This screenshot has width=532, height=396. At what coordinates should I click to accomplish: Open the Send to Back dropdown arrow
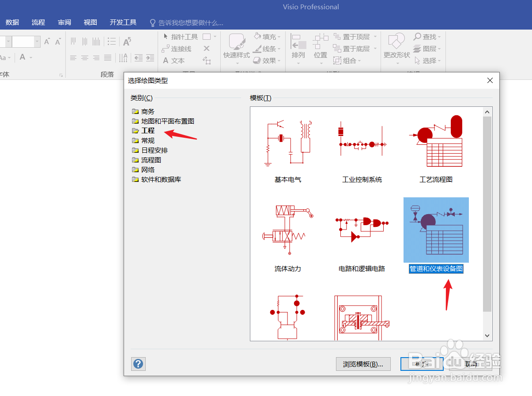click(x=375, y=49)
